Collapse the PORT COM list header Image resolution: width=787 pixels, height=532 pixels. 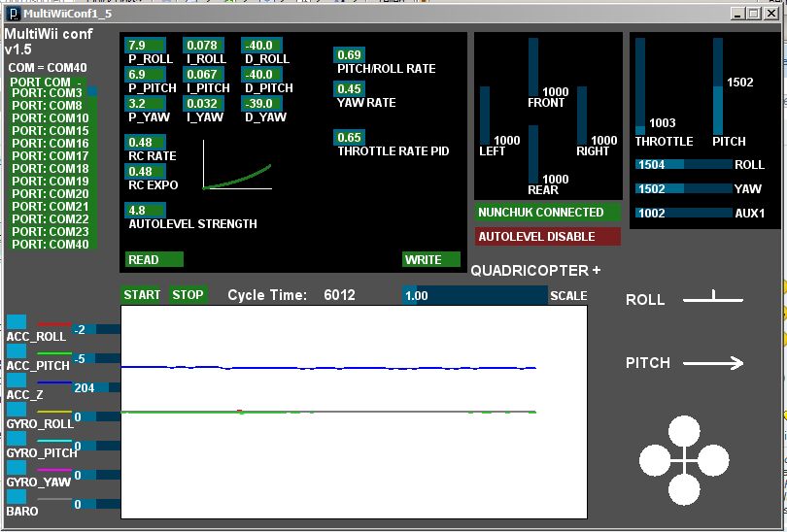48,82
